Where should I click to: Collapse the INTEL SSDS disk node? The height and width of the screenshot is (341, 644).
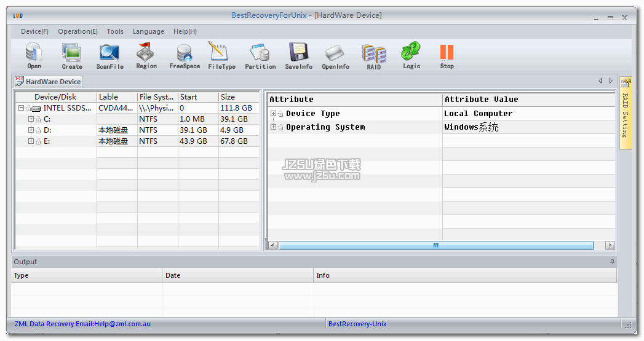[21, 108]
